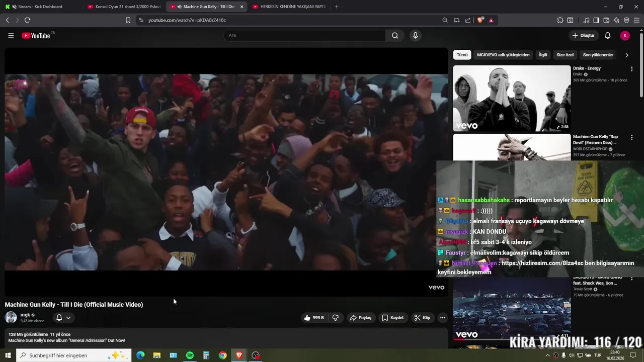
Task: Open Windows action center notifications
Action: [x=633, y=355]
